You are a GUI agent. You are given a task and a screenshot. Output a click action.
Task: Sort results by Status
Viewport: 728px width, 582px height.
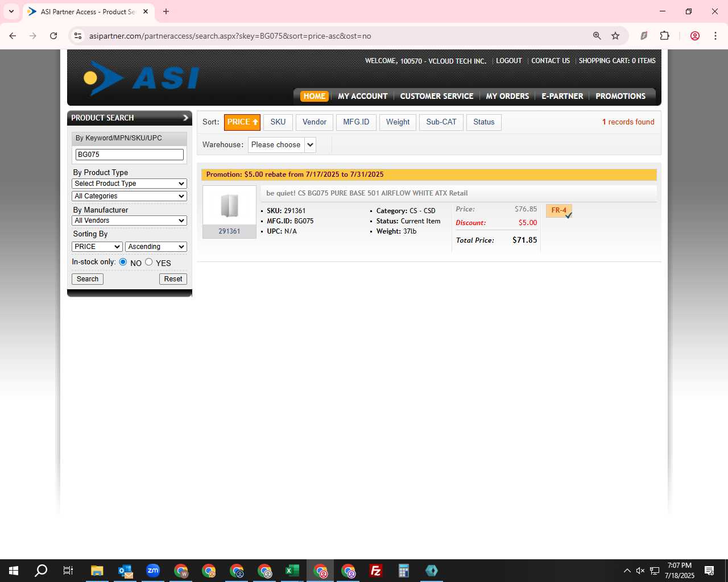click(x=484, y=122)
